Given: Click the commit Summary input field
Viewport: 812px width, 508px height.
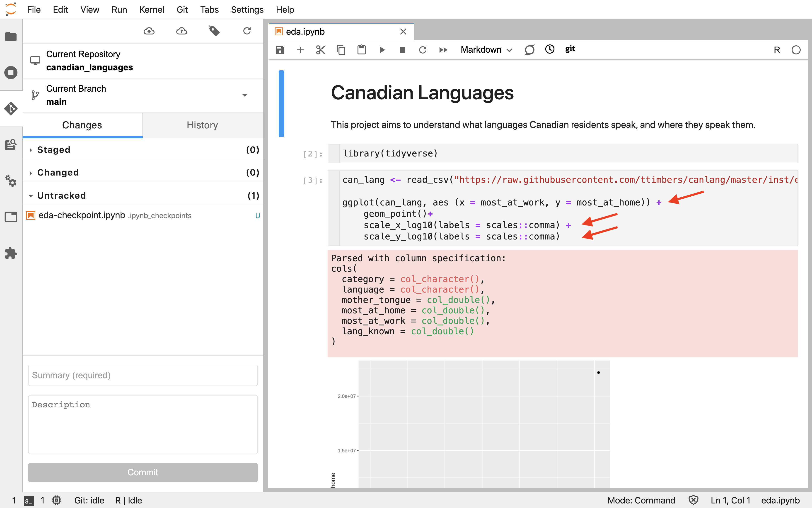Looking at the screenshot, I should point(143,375).
